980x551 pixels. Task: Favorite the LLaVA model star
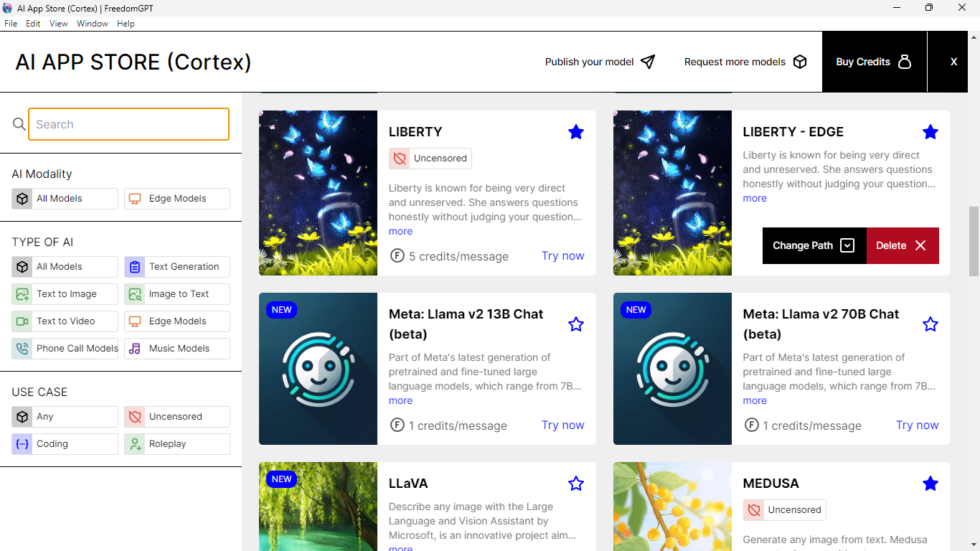click(576, 484)
